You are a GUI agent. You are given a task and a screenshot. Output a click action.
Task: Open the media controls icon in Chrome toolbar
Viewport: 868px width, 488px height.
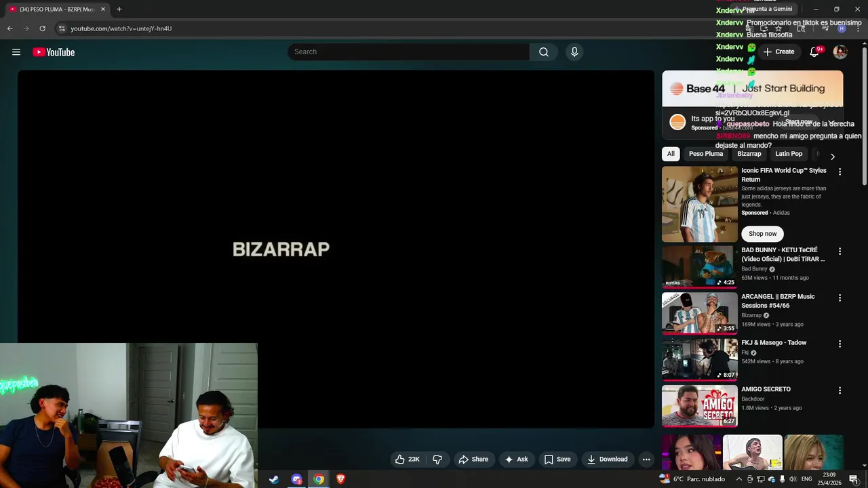825,28
